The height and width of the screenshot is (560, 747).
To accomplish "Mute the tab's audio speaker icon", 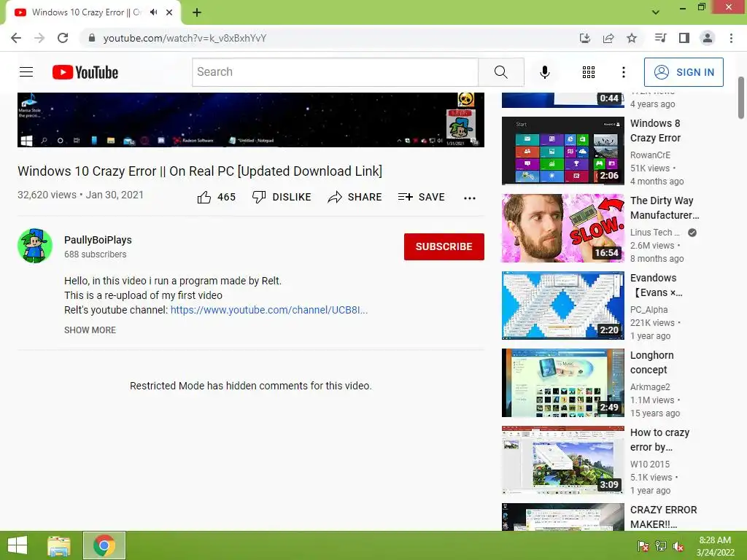I will click(153, 12).
